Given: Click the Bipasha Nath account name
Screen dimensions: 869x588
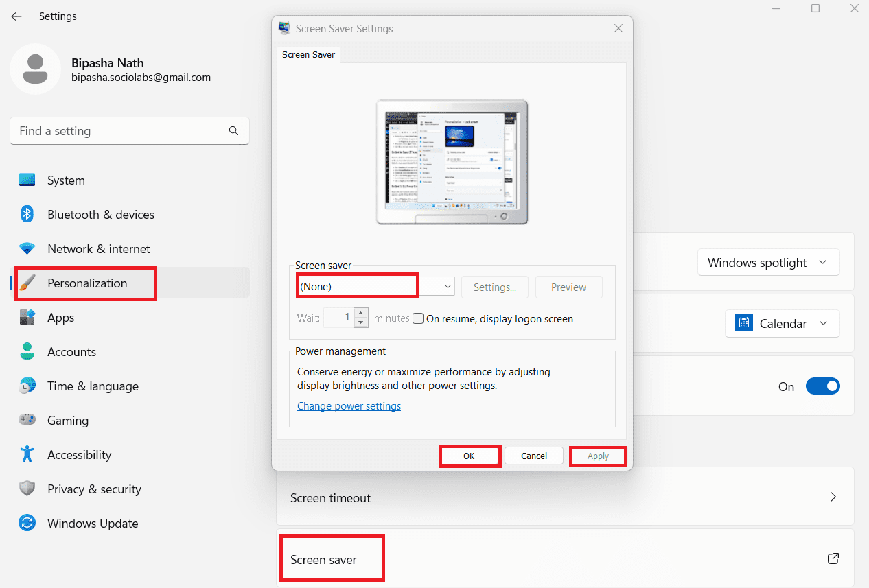Looking at the screenshot, I should [107, 62].
